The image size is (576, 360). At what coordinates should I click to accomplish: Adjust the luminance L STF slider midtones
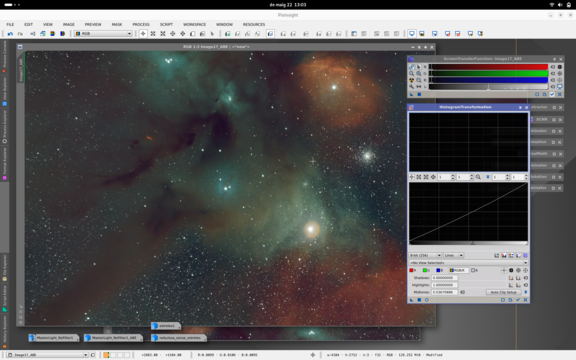(488, 87)
